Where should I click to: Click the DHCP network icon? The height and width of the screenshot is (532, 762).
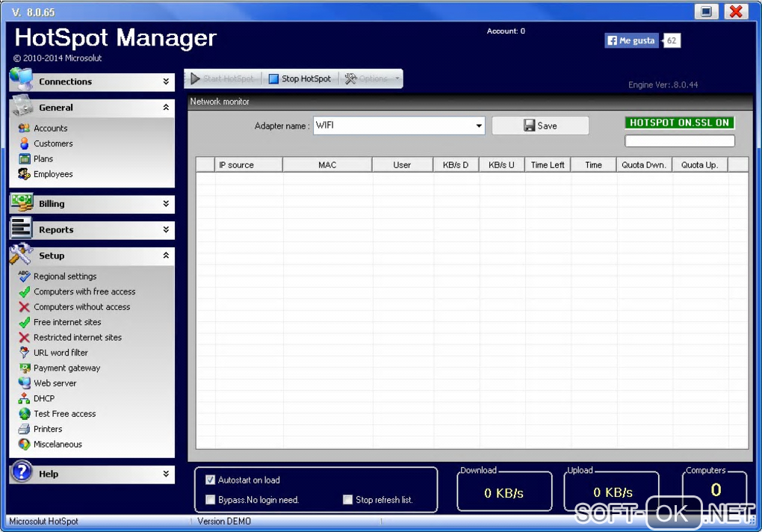[25, 398]
